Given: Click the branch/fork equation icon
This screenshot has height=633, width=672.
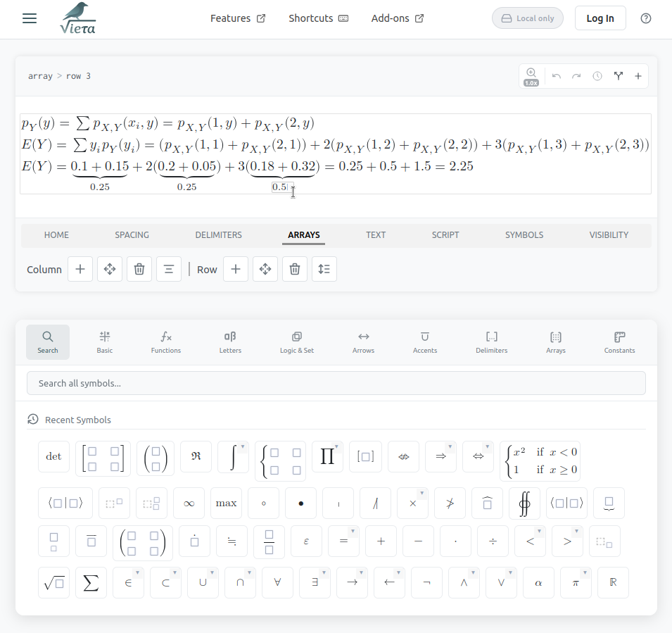Looking at the screenshot, I should [x=619, y=75].
